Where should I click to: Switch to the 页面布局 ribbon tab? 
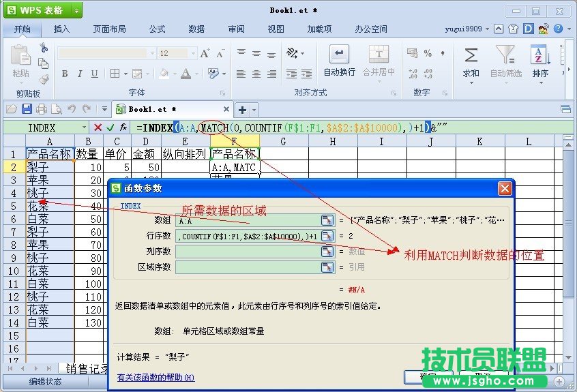coord(109,29)
